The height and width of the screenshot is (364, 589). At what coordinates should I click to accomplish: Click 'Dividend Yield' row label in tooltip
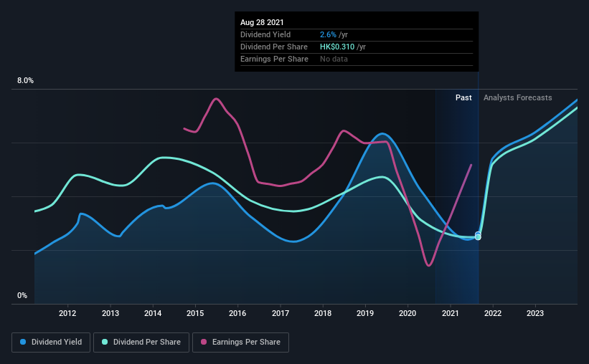click(265, 34)
